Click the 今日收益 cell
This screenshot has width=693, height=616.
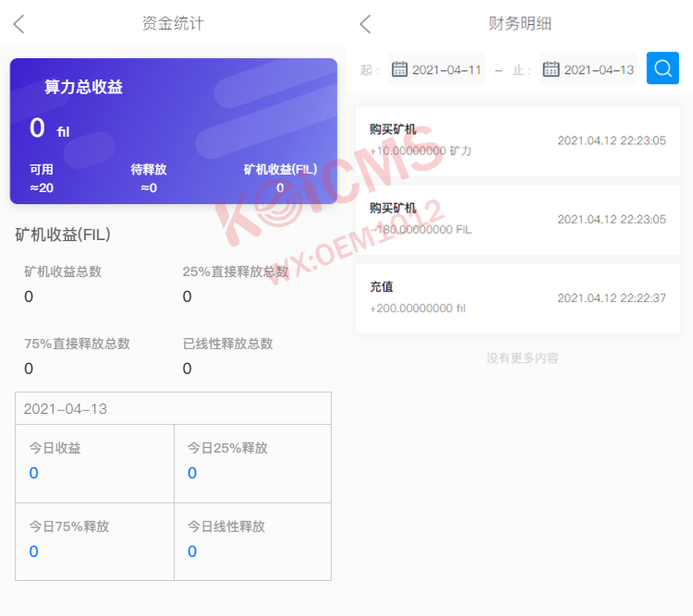pyautogui.click(x=94, y=464)
